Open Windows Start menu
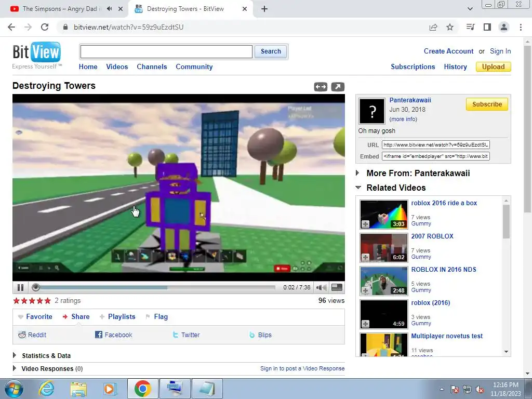 coord(14,389)
